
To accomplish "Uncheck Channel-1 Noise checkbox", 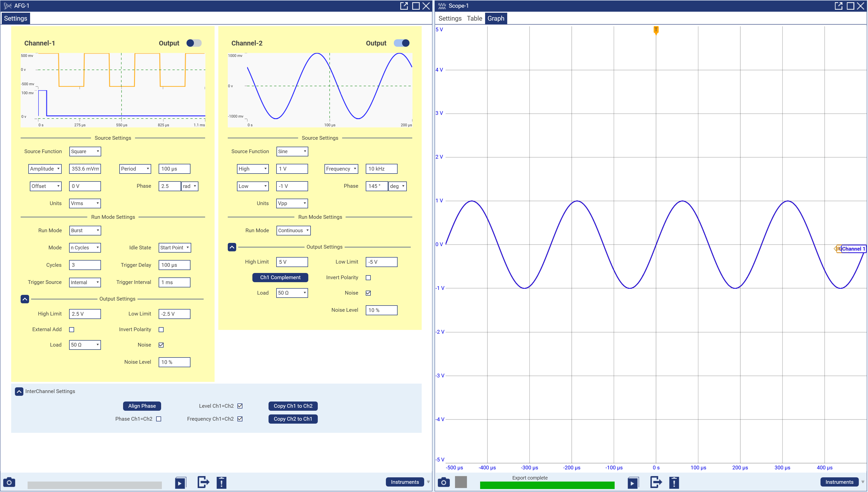I will [161, 345].
